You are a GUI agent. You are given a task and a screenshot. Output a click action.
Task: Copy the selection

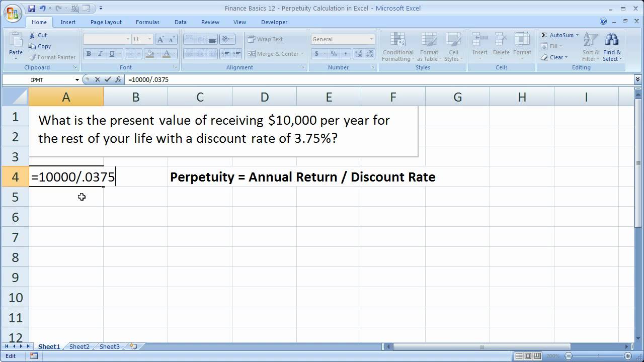40,46
